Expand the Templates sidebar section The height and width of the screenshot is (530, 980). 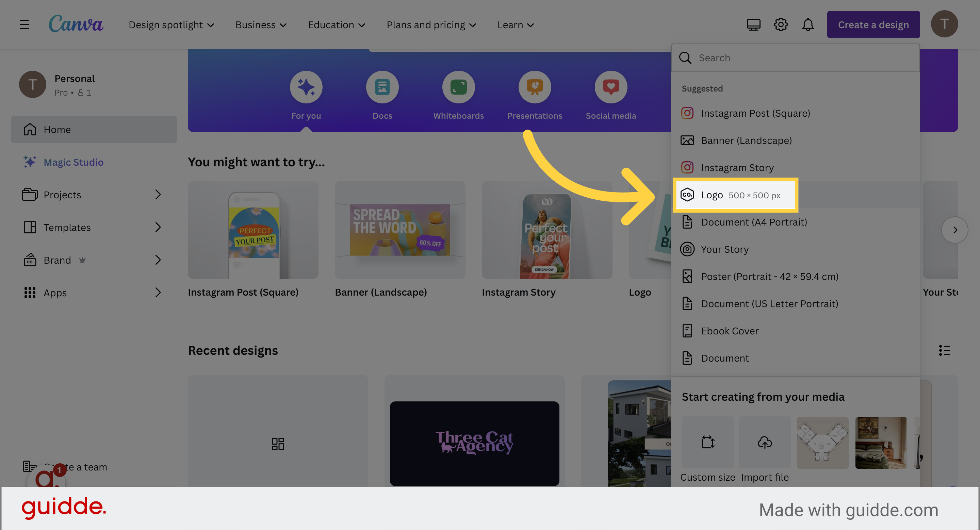click(x=159, y=227)
